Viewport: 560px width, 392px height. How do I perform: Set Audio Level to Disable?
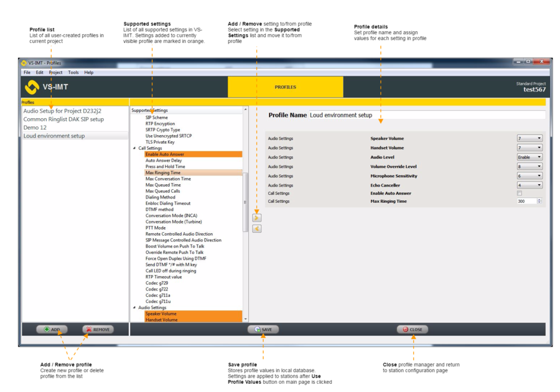tap(529, 157)
